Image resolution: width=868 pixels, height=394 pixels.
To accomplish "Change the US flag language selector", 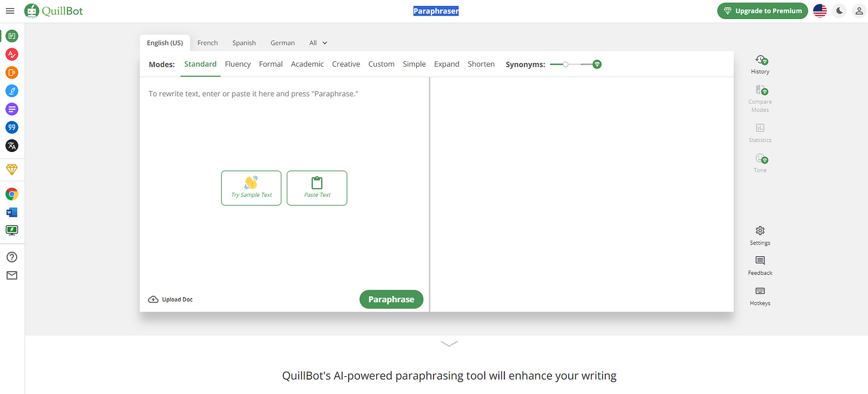I will point(820,11).
